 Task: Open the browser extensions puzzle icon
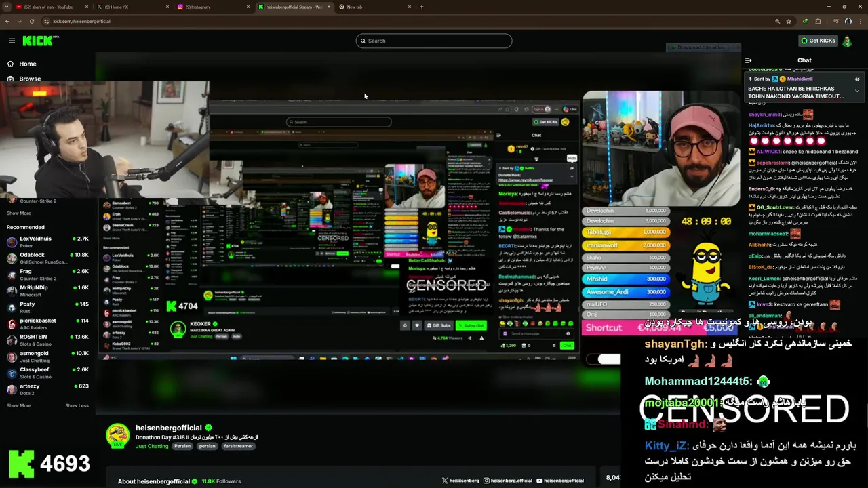[818, 21]
